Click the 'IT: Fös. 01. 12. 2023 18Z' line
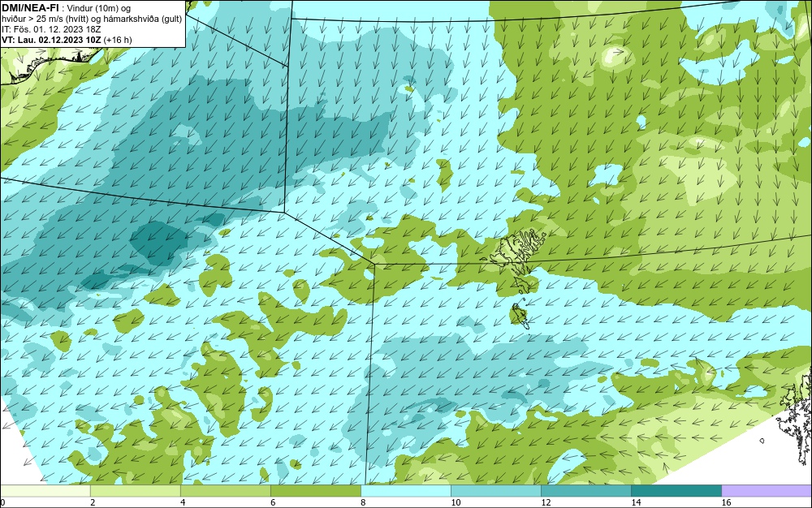 point(51,29)
